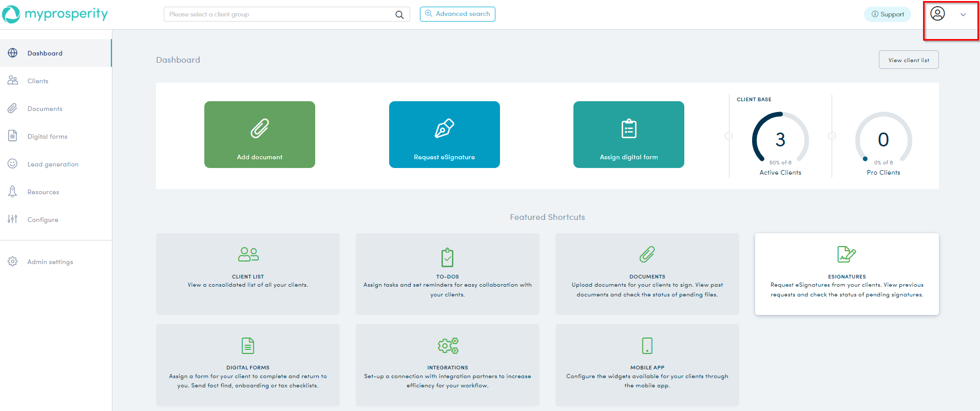Click the Client List people icon
The image size is (980, 411).
pos(248,254)
